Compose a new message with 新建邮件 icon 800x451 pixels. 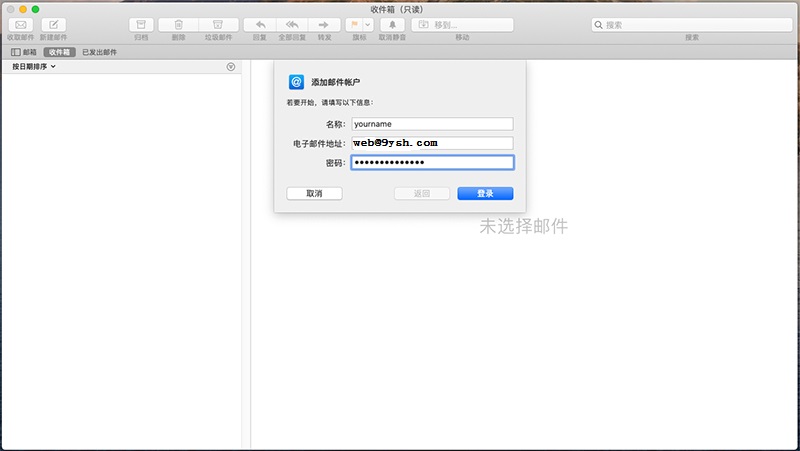tap(53, 24)
